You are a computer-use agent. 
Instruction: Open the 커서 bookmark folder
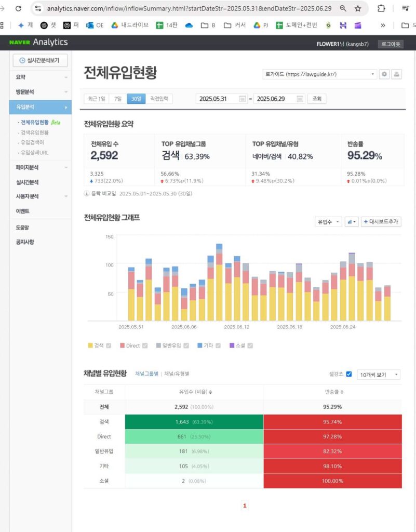click(x=235, y=25)
